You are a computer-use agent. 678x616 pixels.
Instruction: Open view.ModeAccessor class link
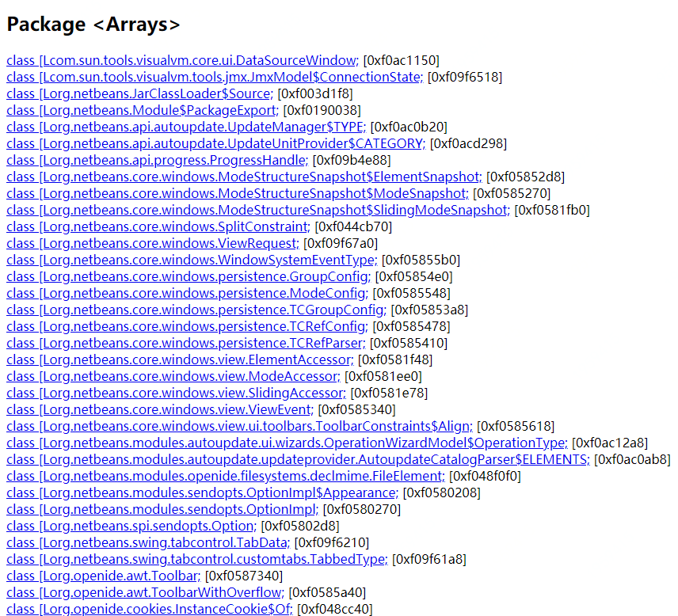173,377
